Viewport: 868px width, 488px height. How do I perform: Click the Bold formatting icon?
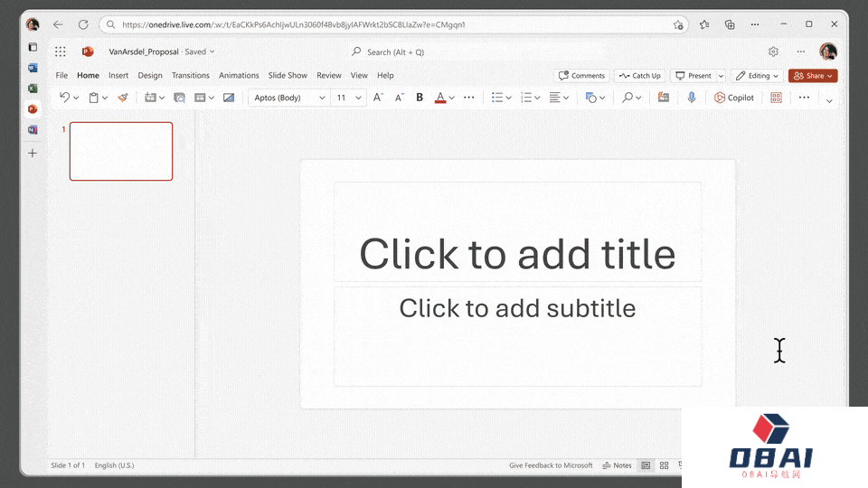click(420, 98)
